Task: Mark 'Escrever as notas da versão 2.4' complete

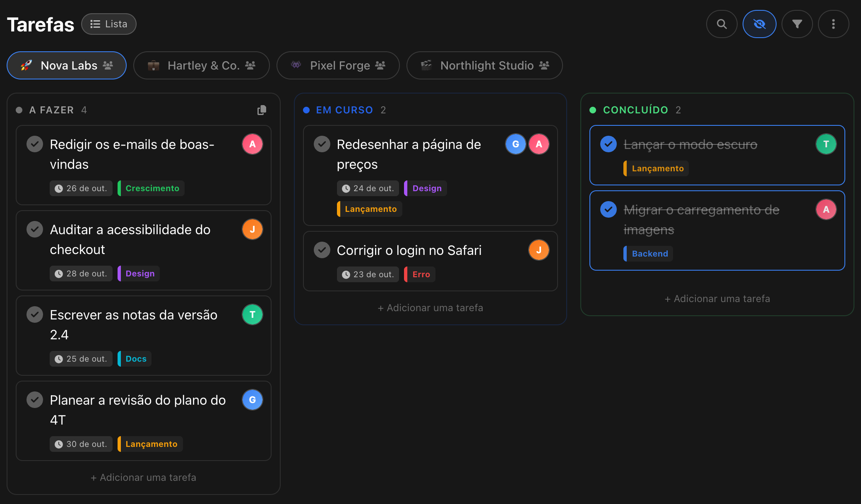Action: [x=35, y=314]
